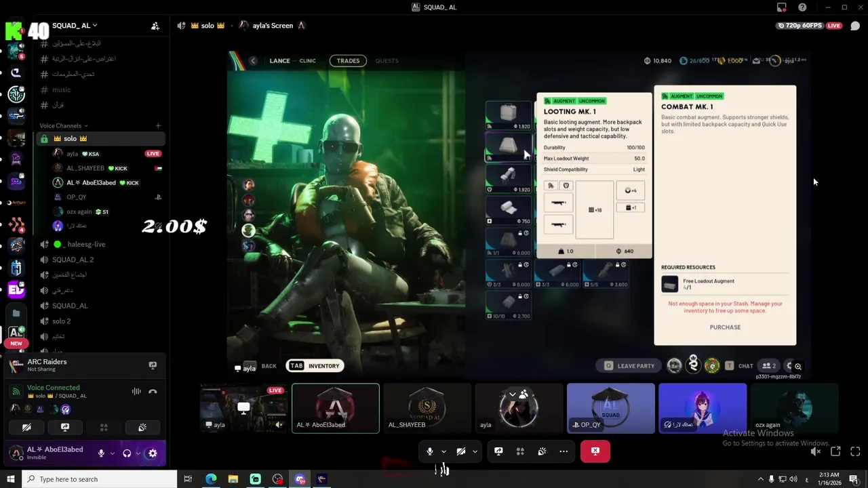Screen dimensions: 868x488
Task: Open the chat bubble icon in the stream's top corner
Action: (855, 26)
